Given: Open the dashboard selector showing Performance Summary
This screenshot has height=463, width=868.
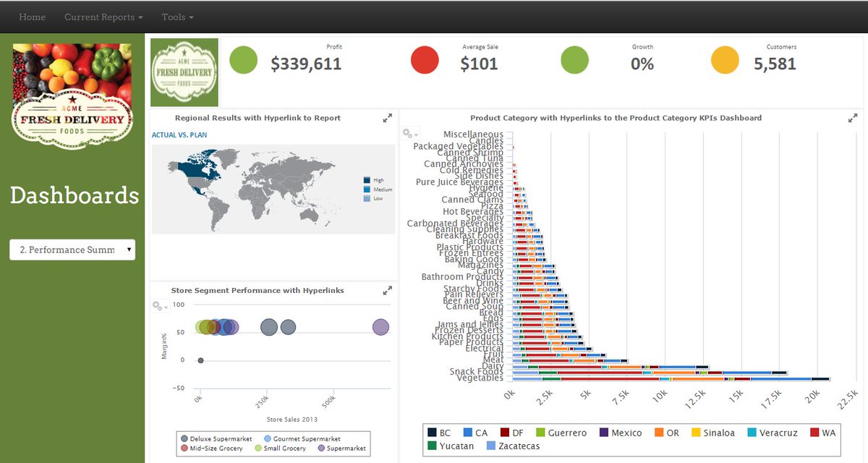Looking at the screenshot, I should click(x=72, y=250).
